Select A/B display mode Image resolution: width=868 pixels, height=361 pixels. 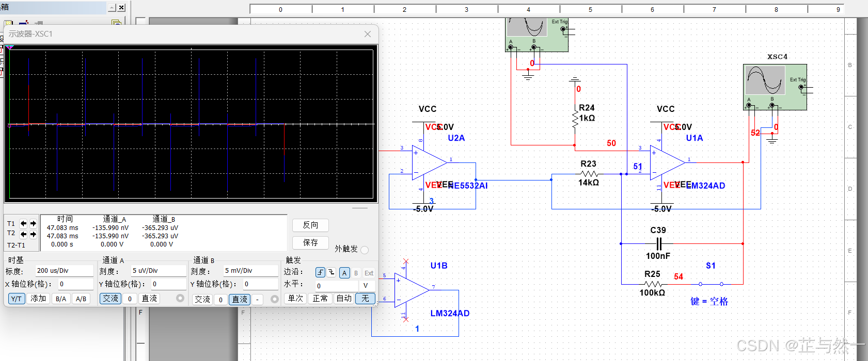click(81, 299)
